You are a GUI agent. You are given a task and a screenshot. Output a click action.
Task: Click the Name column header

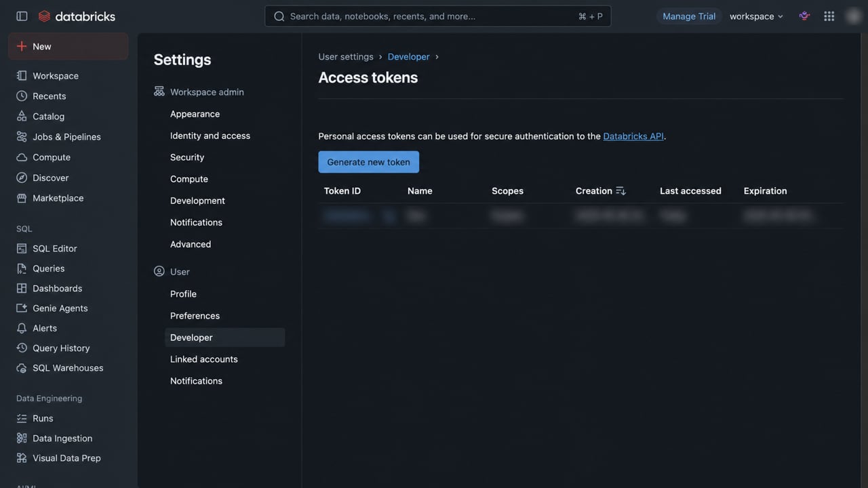pyautogui.click(x=420, y=191)
